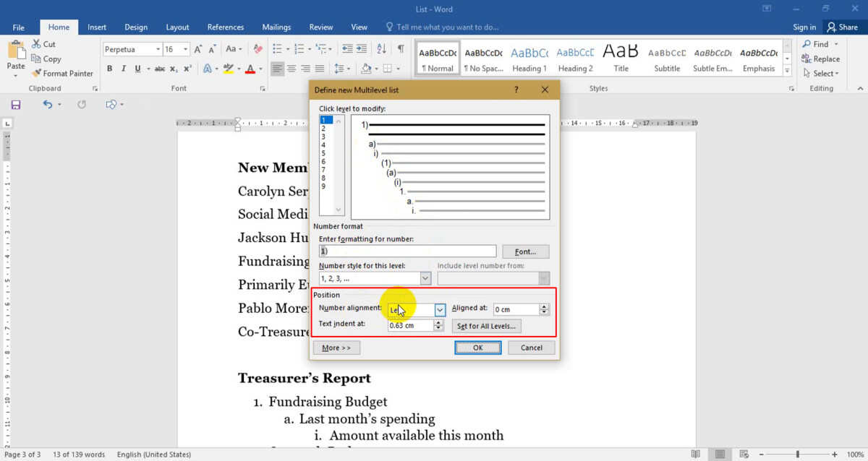Toggle subscript formatting
Viewport: 868px width, 461px height.
pyautogui.click(x=174, y=68)
